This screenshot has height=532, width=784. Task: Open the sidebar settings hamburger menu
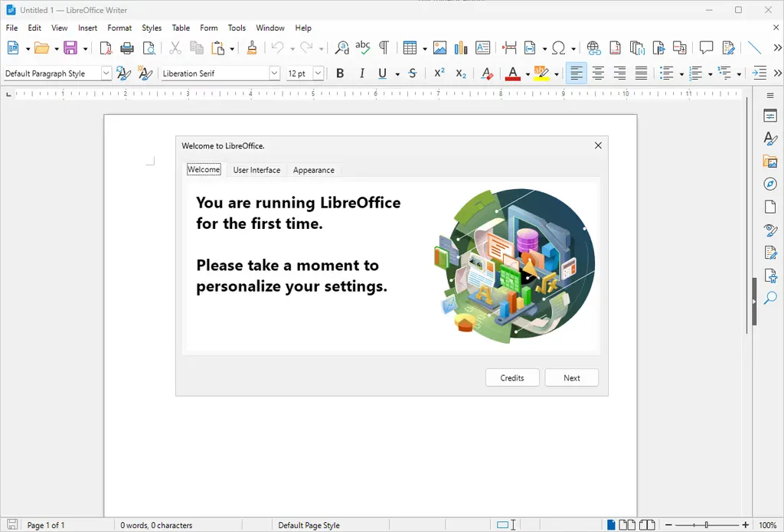pyautogui.click(x=770, y=96)
